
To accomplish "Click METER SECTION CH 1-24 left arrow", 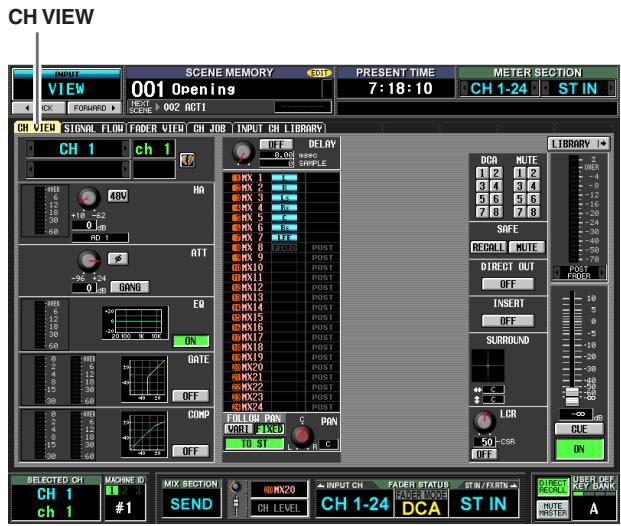I will point(464,88).
